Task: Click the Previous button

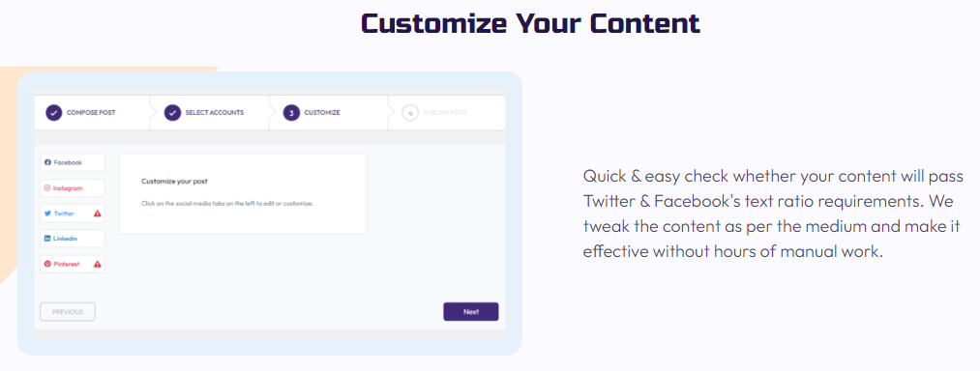Action: pos(68,312)
